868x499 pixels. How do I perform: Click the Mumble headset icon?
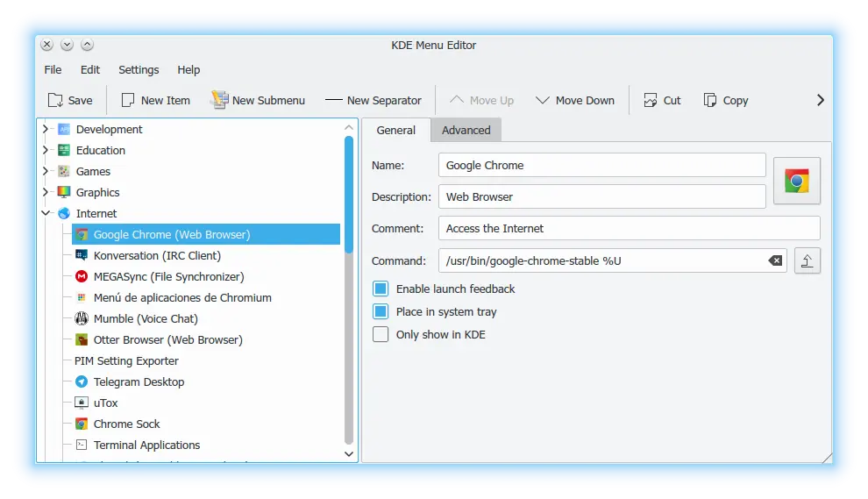[x=82, y=318]
